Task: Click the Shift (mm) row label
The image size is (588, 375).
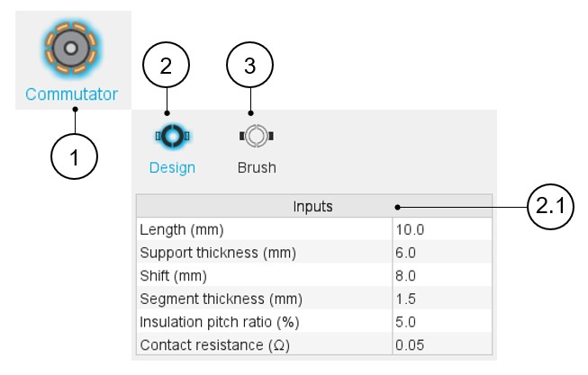Action: coord(176,275)
